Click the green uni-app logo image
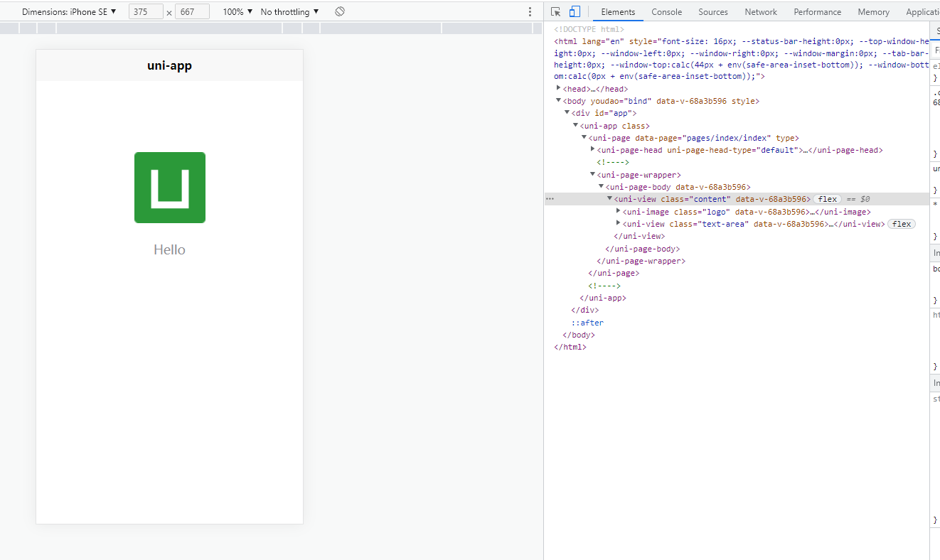Screen dimensions: 940x560 170,188
